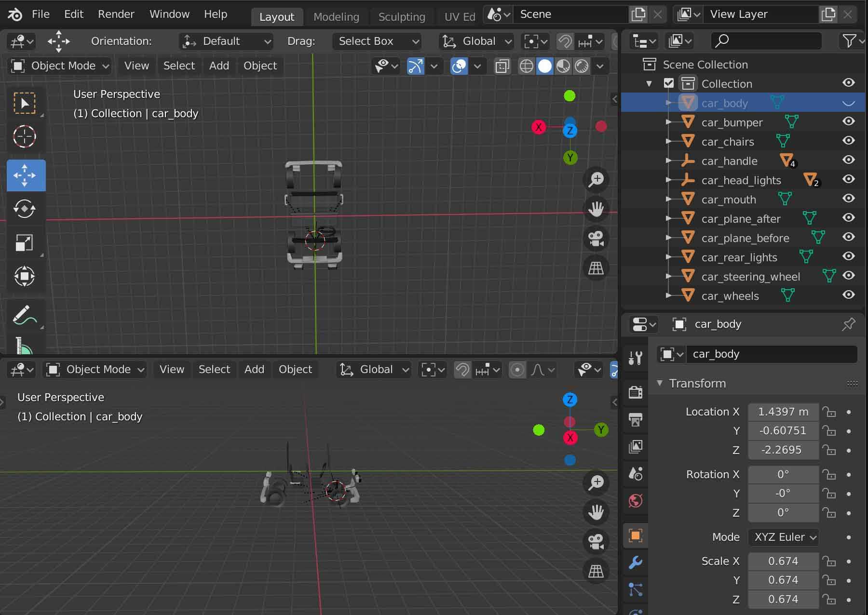Image resolution: width=868 pixels, height=615 pixels.
Task: Switch to orthographic grid view in the bottom viewport
Action: click(x=596, y=571)
